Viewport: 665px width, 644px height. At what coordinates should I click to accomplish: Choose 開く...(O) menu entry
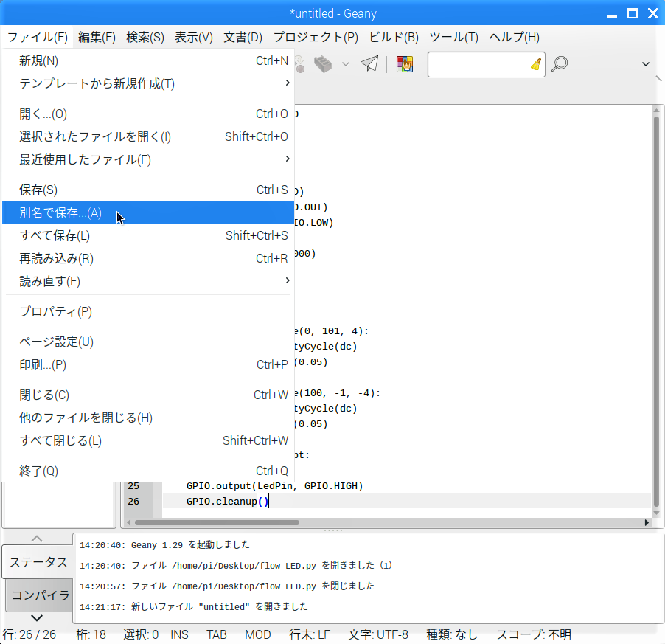[x=148, y=114]
